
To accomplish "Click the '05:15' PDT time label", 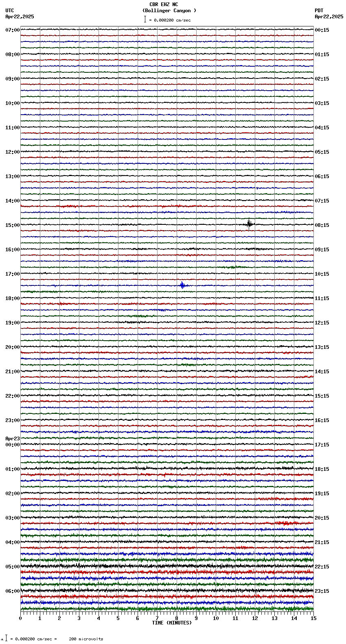I will click(x=322, y=152).
